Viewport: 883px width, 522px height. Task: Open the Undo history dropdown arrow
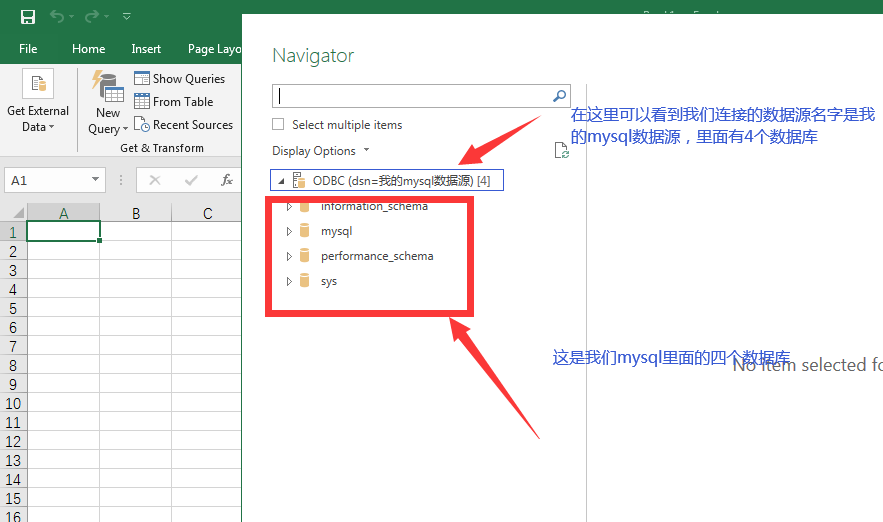(72, 17)
